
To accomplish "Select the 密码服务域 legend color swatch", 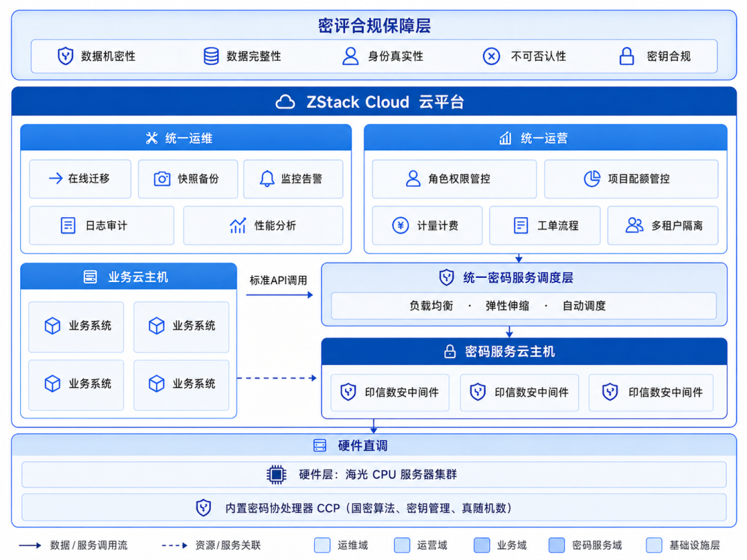I will pyautogui.click(x=557, y=545).
